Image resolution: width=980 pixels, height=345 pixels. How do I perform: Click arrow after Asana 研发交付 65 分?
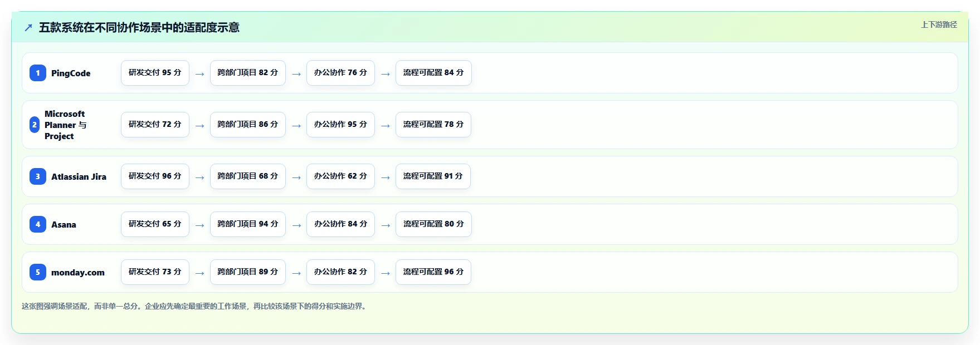pos(199,225)
